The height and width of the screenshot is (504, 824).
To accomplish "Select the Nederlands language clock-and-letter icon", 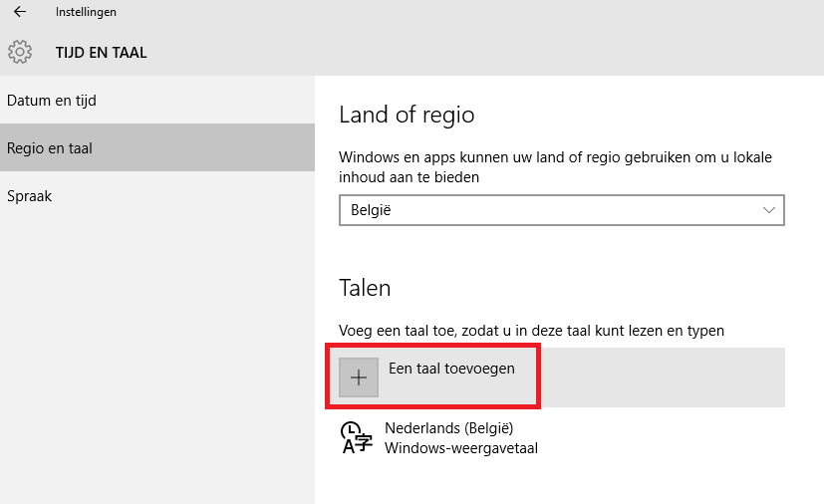I will click(357, 438).
